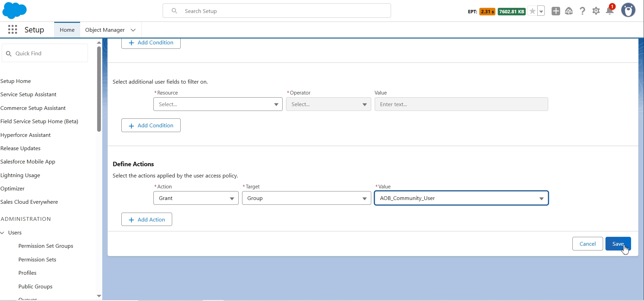The height and width of the screenshot is (301, 644).
Task: Open the favorites list dropdown arrow
Action: click(541, 11)
